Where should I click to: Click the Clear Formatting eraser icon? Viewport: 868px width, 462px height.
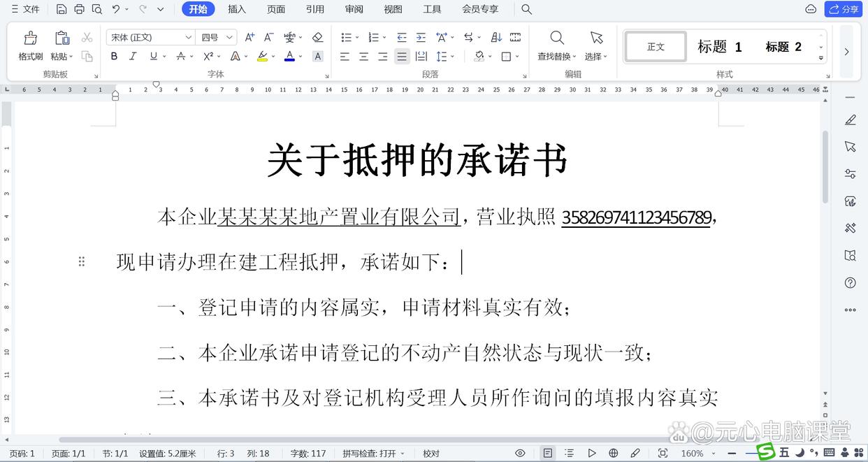pos(317,37)
